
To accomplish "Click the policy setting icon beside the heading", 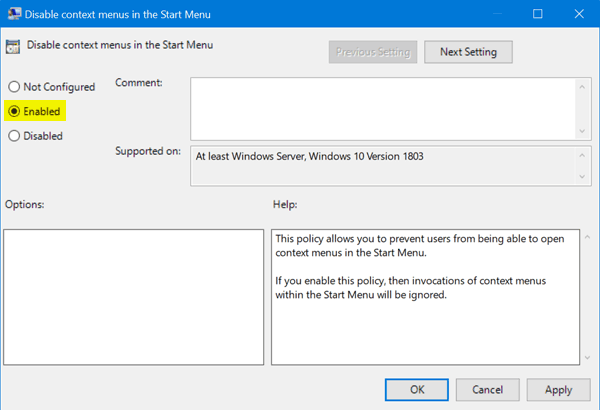I will [15, 45].
